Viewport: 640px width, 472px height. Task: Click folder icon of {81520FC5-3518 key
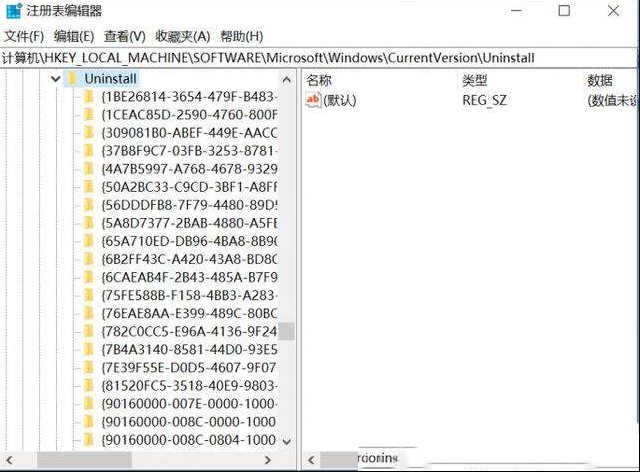88,385
